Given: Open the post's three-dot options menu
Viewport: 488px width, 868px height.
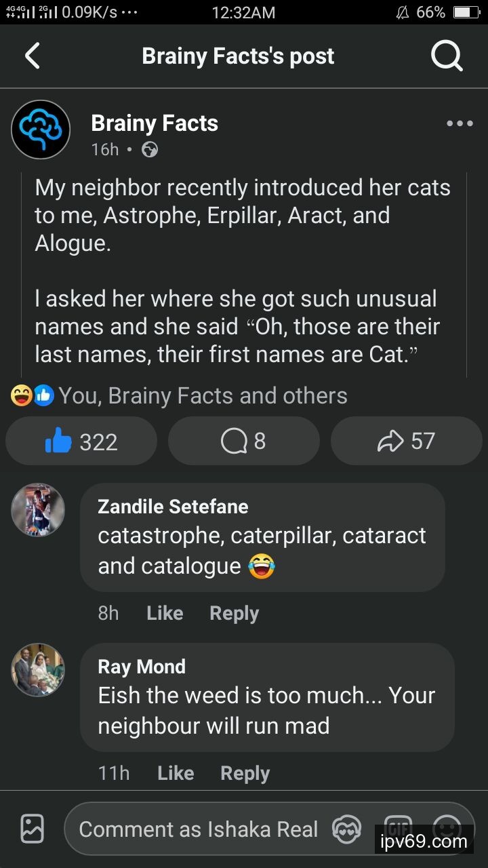Looking at the screenshot, I should click(x=460, y=123).
